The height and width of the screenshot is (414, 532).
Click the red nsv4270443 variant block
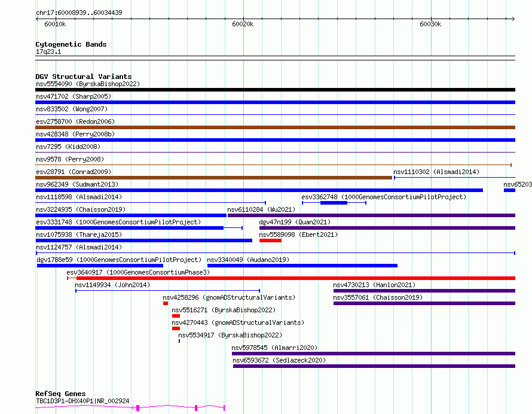tap(176, 328)
